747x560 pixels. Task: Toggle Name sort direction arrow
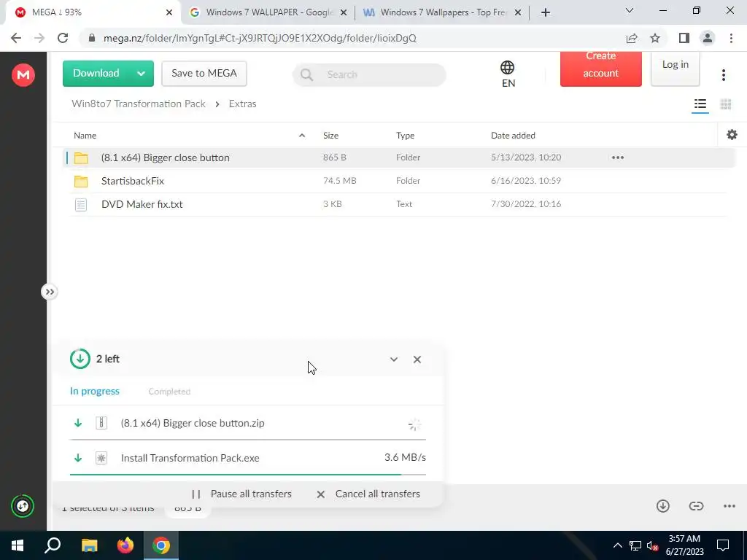301,136
